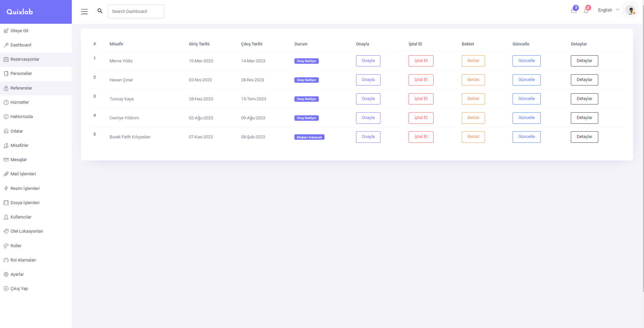
Task: Click guest name Burak Fatih Kılıçaslan
Action: [x=130, y=137]
